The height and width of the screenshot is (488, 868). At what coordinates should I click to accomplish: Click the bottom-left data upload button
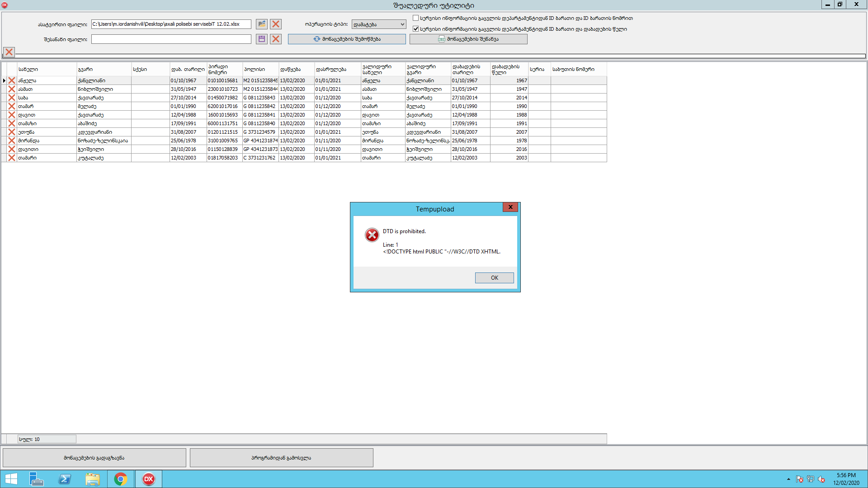point(94,458)
